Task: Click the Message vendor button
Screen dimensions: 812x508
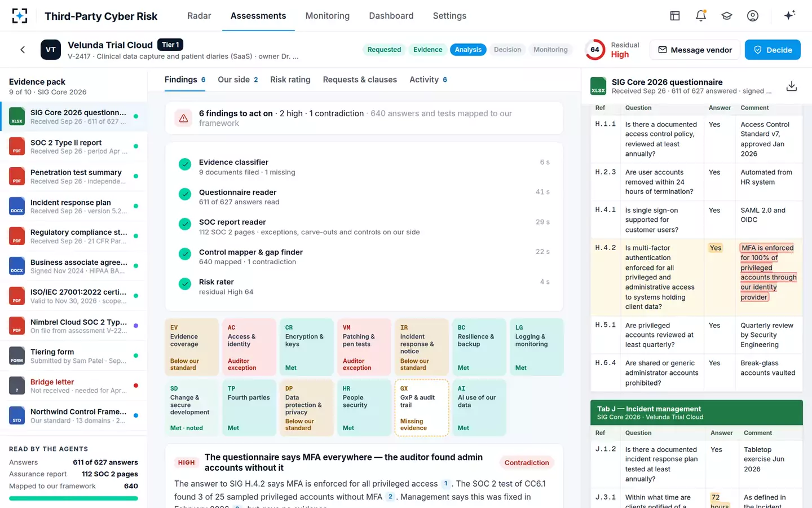Action: 695,50
